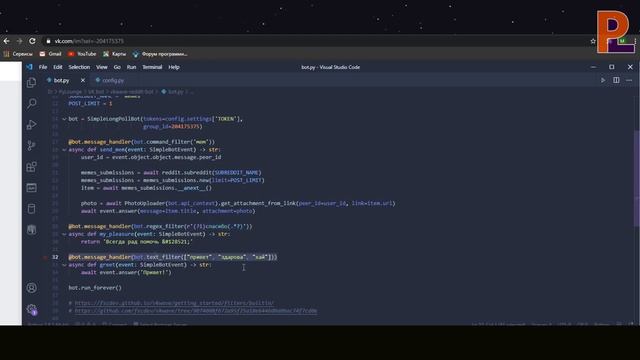The width and height of the screenshot is (640, 360).
Task: Open the Go menu
Action: pos(117,67)
